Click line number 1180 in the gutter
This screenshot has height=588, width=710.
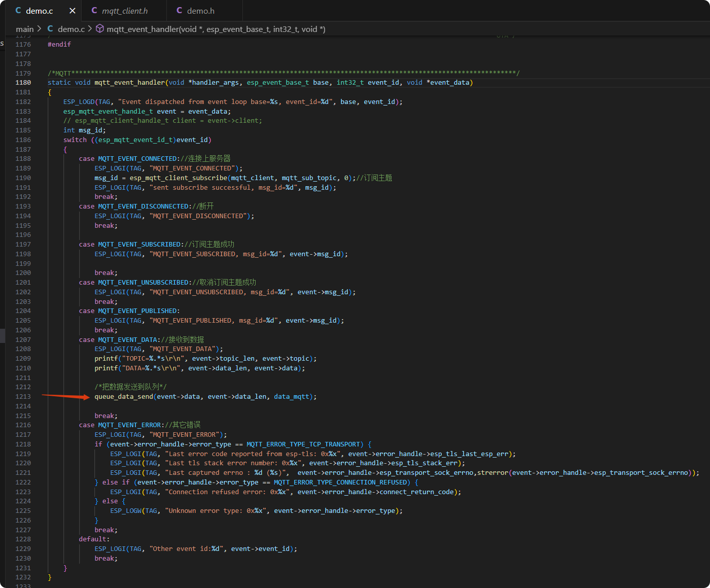[23, 83]
